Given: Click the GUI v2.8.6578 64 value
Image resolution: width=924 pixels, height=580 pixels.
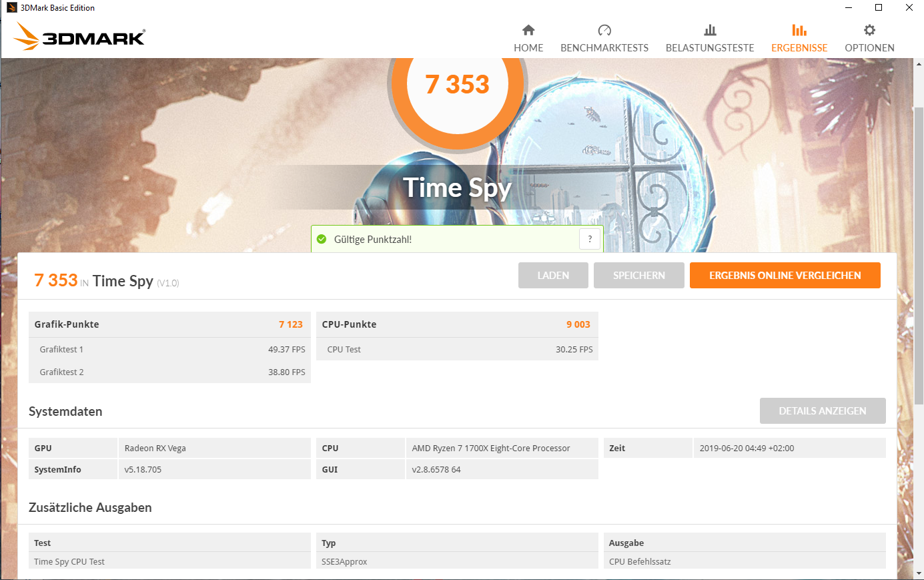Looking at the screenshot, I should pyautogui.click(x=436, y=469).
